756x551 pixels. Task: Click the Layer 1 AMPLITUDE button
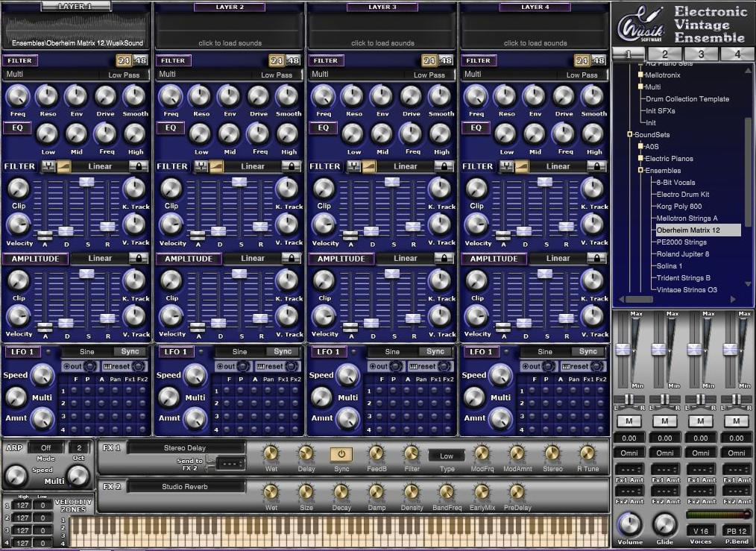[x=35, y=259]
